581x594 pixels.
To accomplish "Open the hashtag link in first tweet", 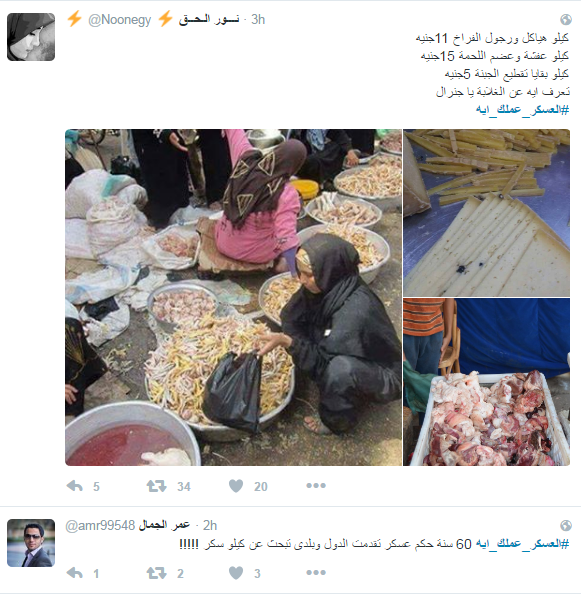I will (522, 110).
